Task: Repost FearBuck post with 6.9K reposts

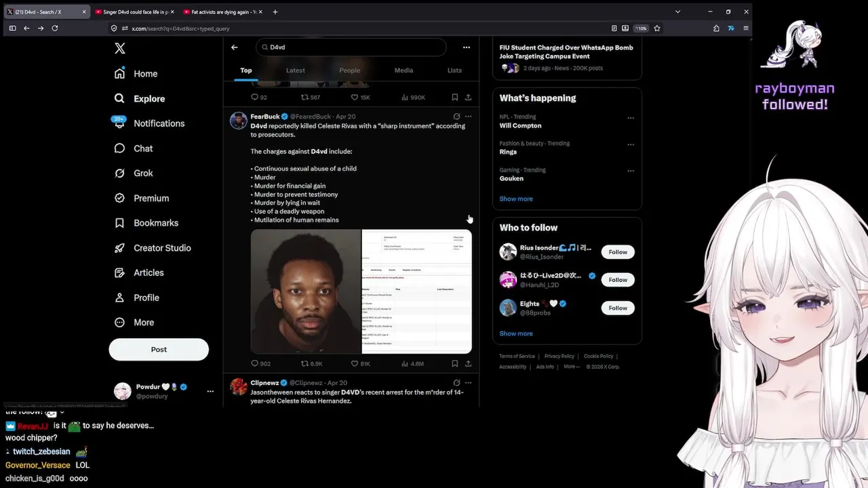Action: [312, 364]
